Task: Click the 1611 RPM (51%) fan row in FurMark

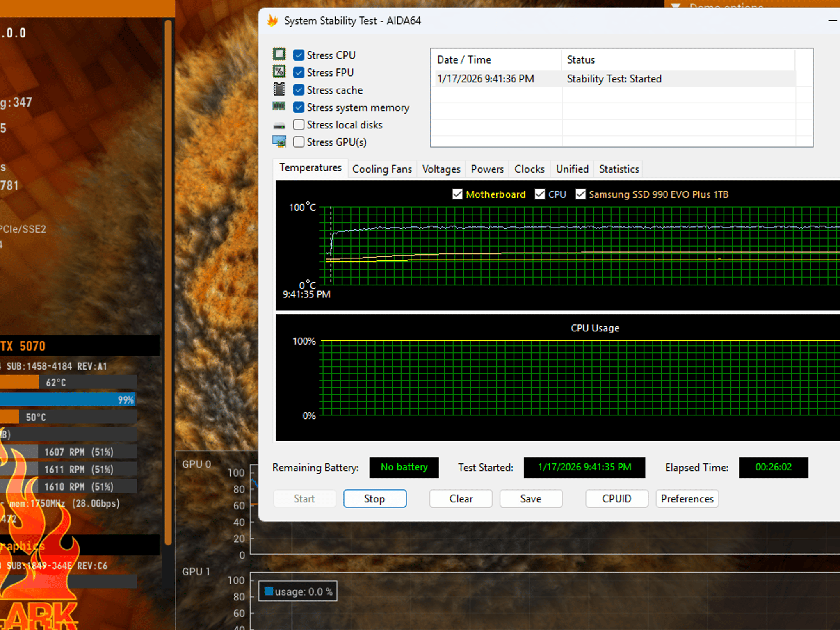Action: click(x=68, y=469)
